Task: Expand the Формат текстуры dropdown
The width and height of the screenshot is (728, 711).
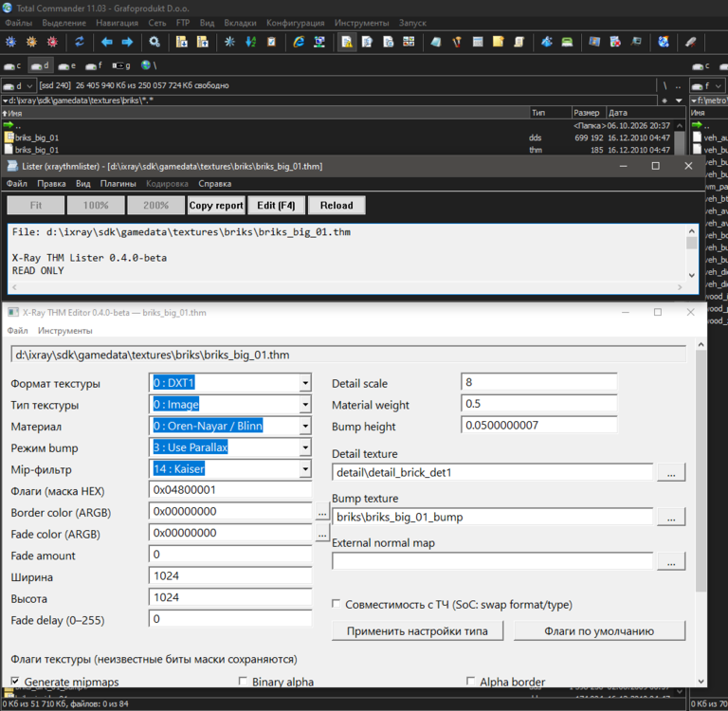Action: [305, 383]
